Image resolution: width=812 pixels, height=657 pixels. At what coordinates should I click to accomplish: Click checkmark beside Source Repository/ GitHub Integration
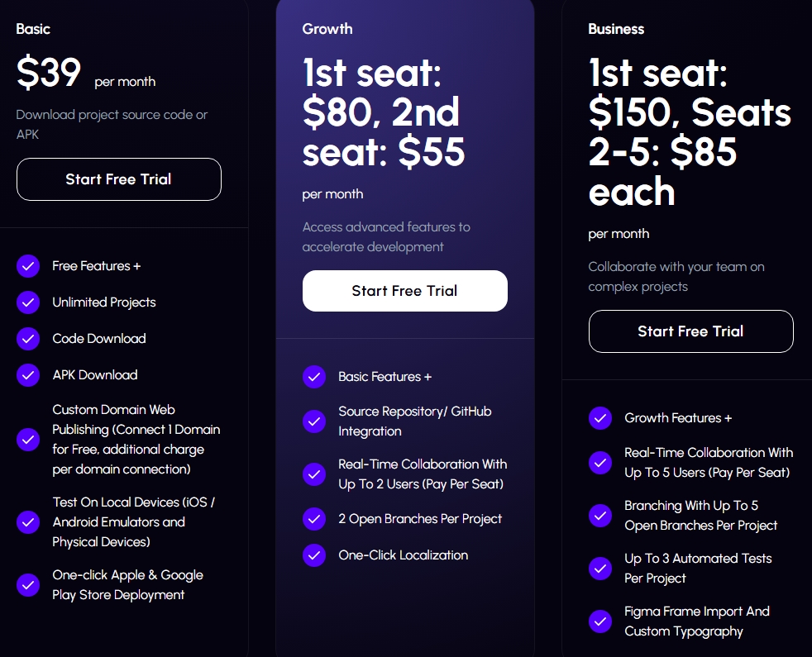pos(314,421)
